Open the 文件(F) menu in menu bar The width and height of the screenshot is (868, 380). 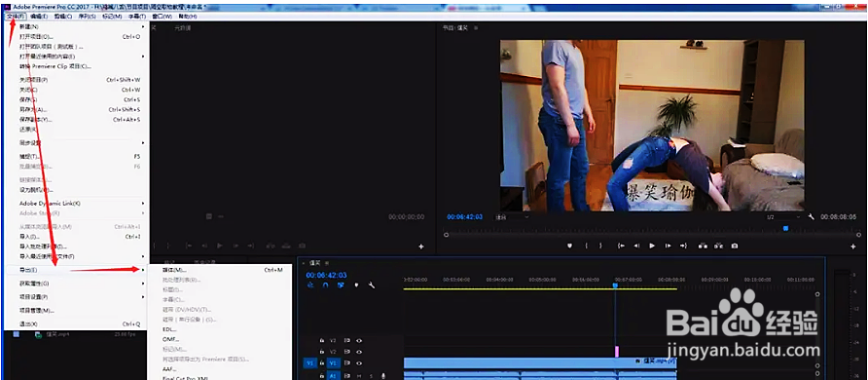point(16,17)
